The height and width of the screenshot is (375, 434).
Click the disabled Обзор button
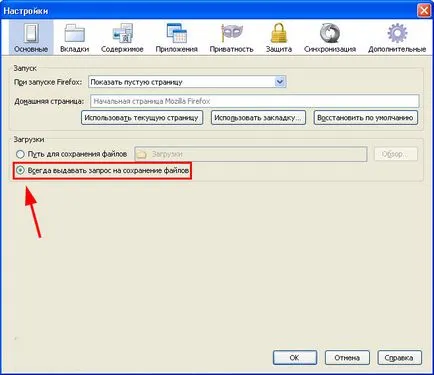coord(395,154)
